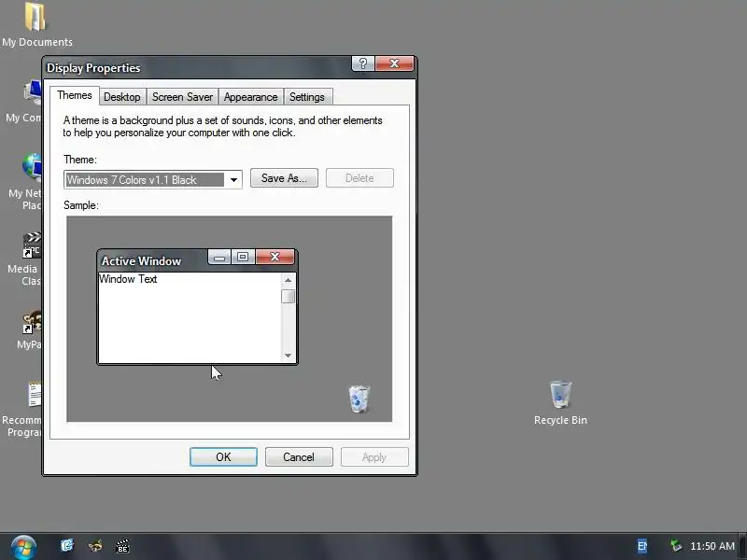This screenshot has width=747, height=560.
Task: Click the Display Properties title bar
Action: tap(198, 67)
